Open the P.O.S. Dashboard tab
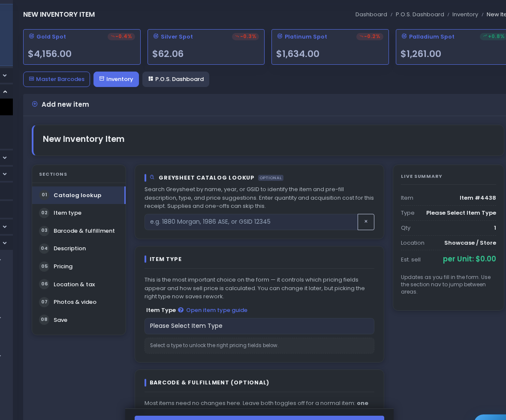 pyautogui.click(x=176, y=79)
